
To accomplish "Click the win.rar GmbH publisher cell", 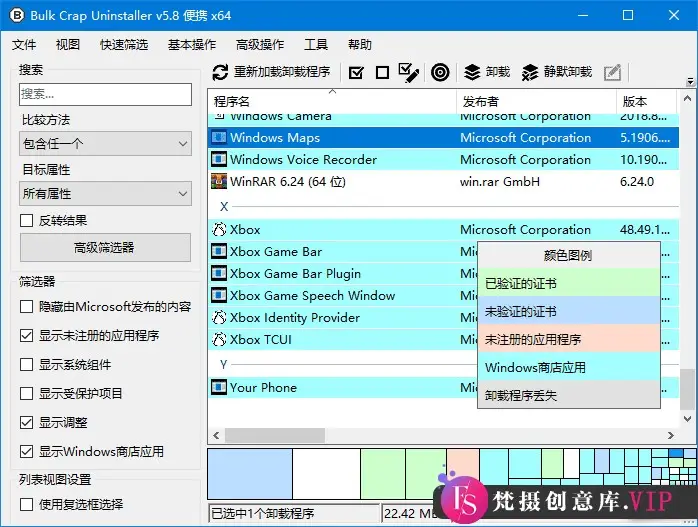I will pyautogui.click(x=499, y=182).
